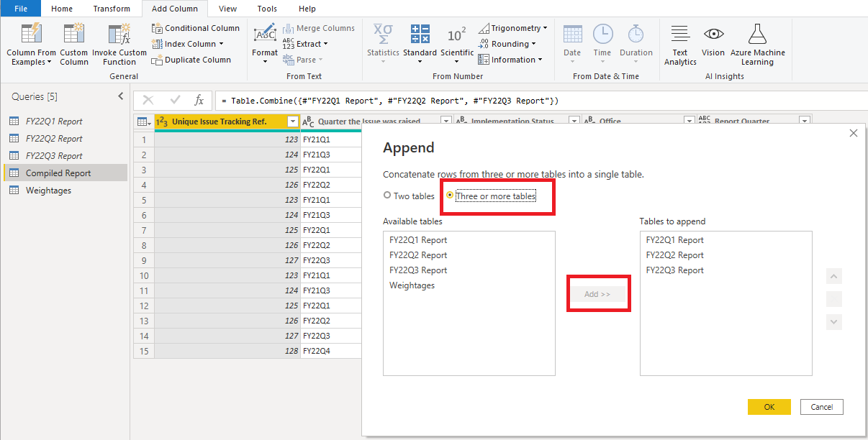Select the Weightages query
This screenshot has height=440, width=868.
(65, 191)
